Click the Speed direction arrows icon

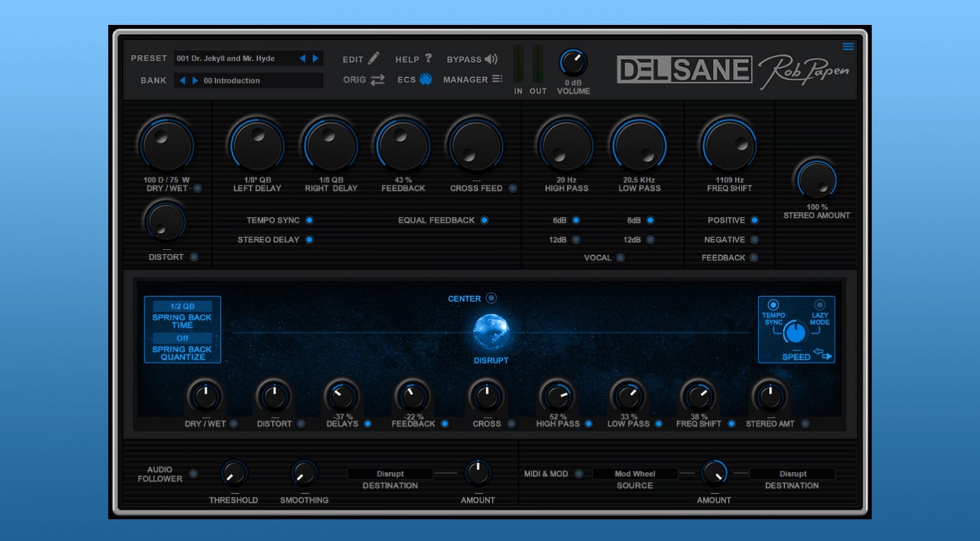(823, 355)
